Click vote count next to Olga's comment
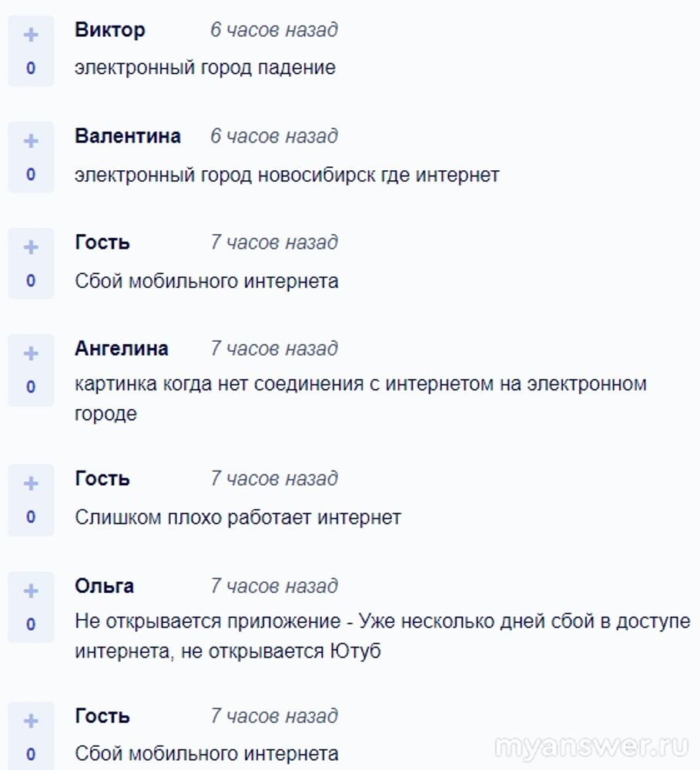This screenshot has width=700, height=770. (31, 624)
